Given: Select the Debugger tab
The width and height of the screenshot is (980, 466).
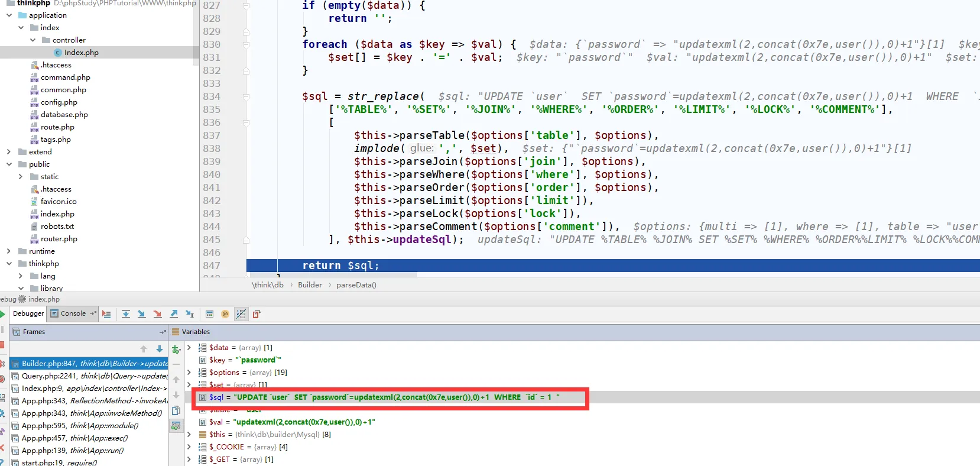Looking at the screenshot, I should (28, 314).
